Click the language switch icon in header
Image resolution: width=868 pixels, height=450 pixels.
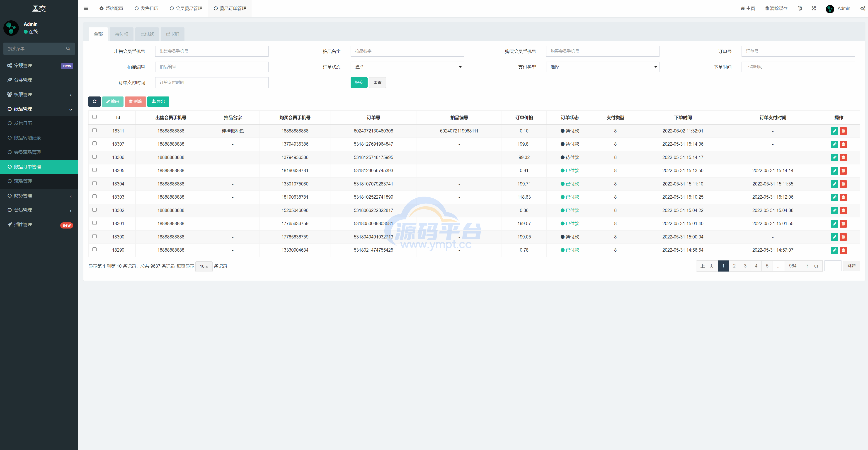pos(800,8)
